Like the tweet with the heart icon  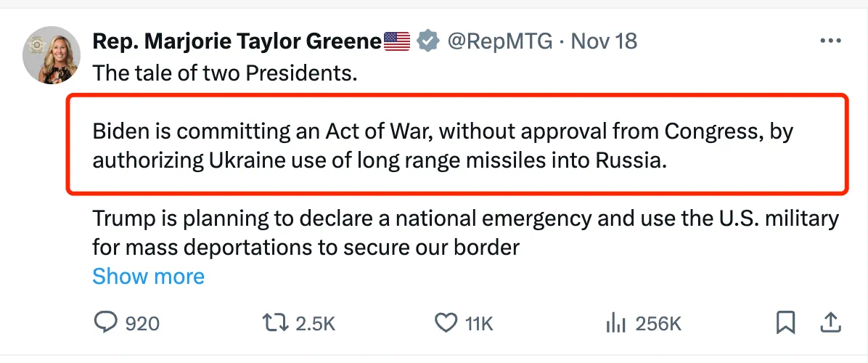[444, 323]
